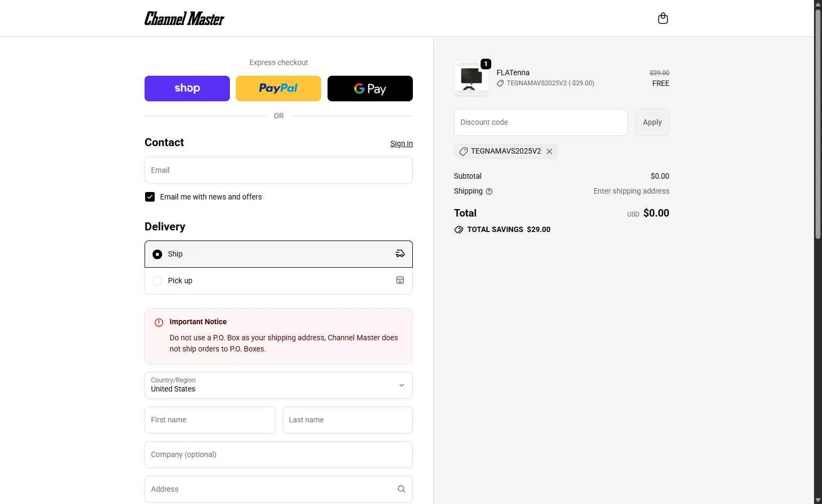Click the store icon on Pick up
The height and width of the screenshot is (504, 822).
[x=400, y=281]
